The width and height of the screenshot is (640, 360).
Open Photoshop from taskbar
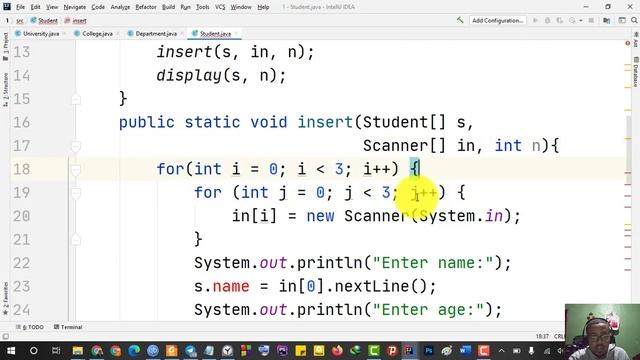point(428,351)
